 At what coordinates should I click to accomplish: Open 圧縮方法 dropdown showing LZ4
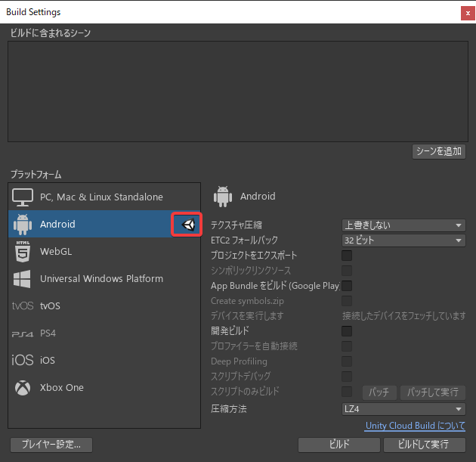[403, 409]
